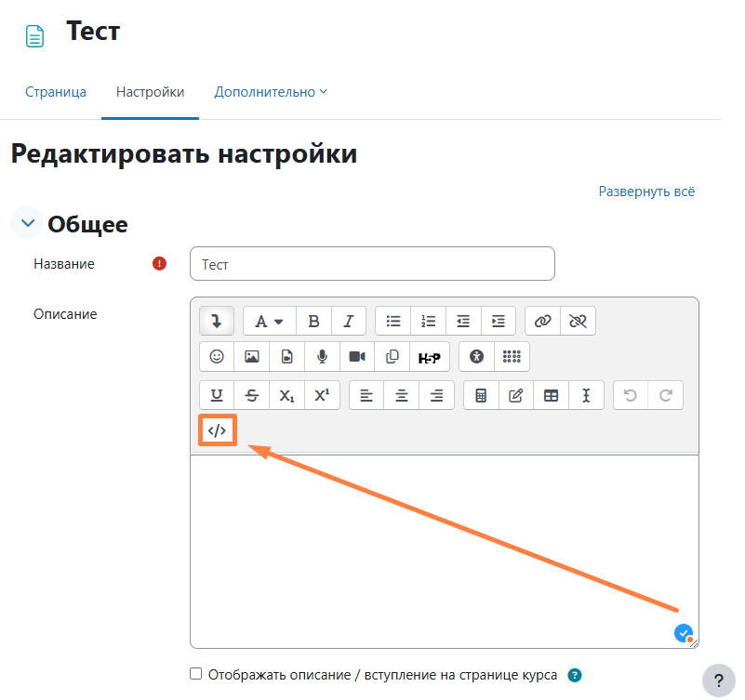Open the equation editor calculator icon
This screenshot has width=745, height=700.
[481, 395]
